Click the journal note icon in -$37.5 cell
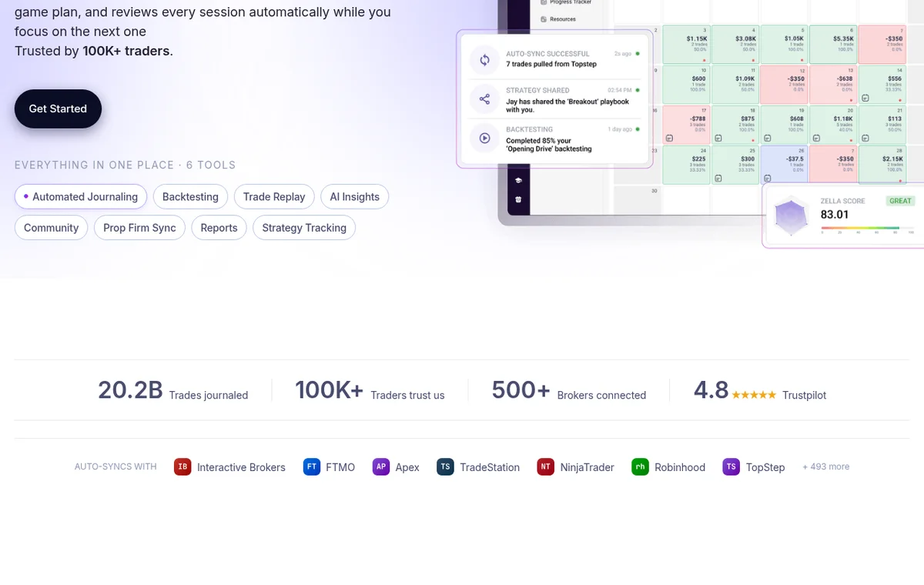 click(x=767, y=178)
